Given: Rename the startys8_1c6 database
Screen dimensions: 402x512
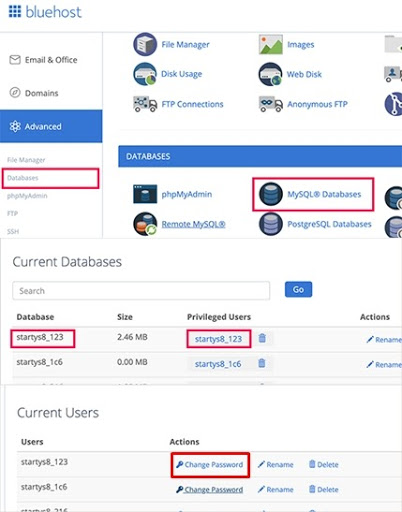Looking at the screenshot, I should (x=384, y=364).
